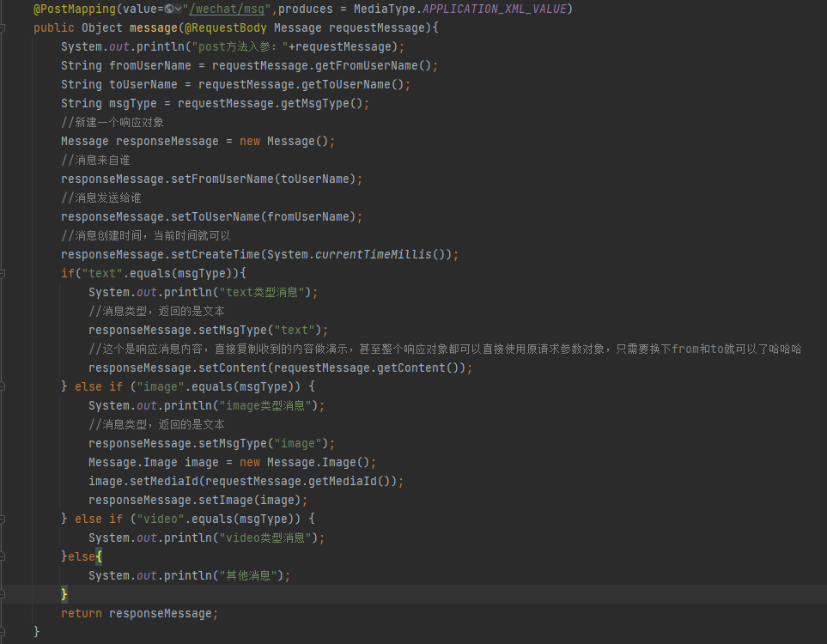Click the long comment starting //这个是响应消息内容
This screenshot has width=827, height=644.
[445, 349]
